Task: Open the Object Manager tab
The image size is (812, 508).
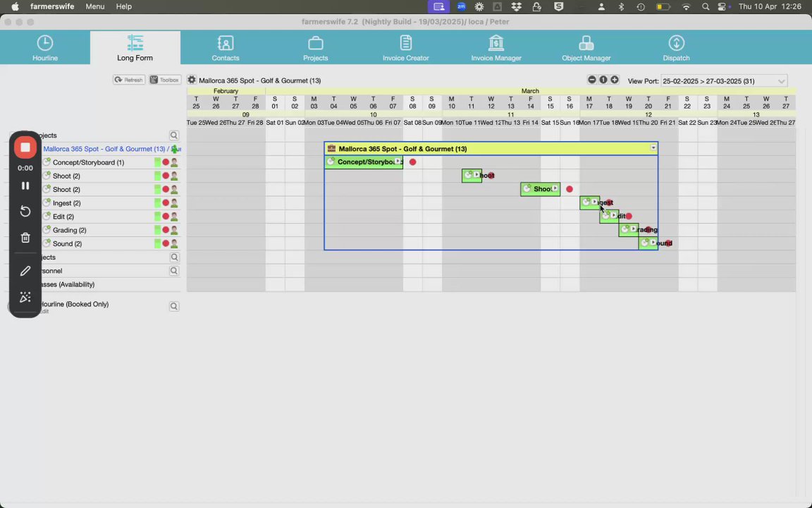Action: 586,48
